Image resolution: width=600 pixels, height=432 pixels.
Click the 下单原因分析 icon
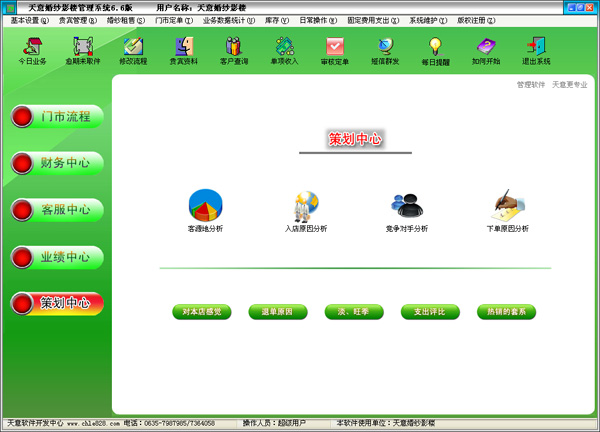pyautogui.click(x=507, y=205)
